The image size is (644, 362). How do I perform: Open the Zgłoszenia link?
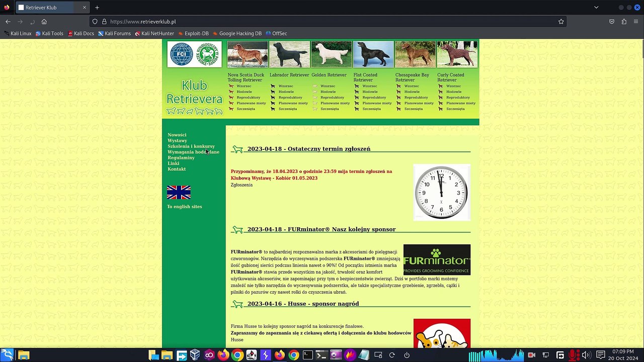[242, 185]
